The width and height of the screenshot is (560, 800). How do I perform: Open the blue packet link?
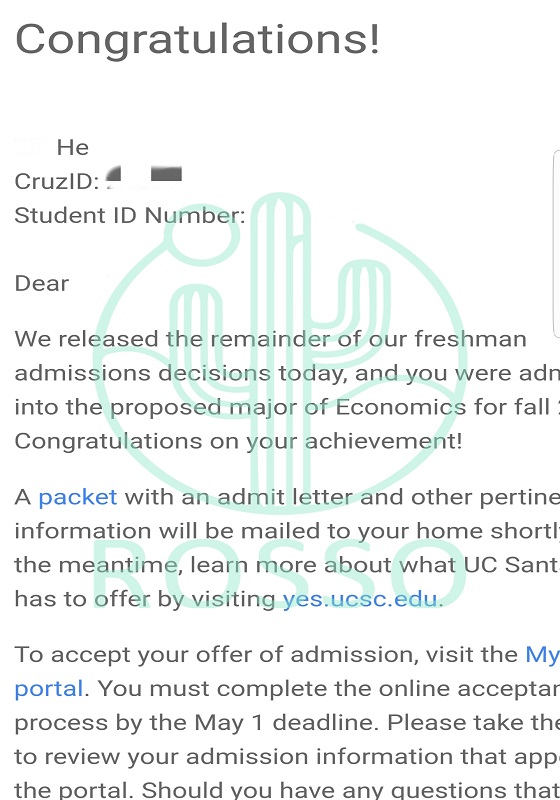pyautogui.click(x=78, y=497)
